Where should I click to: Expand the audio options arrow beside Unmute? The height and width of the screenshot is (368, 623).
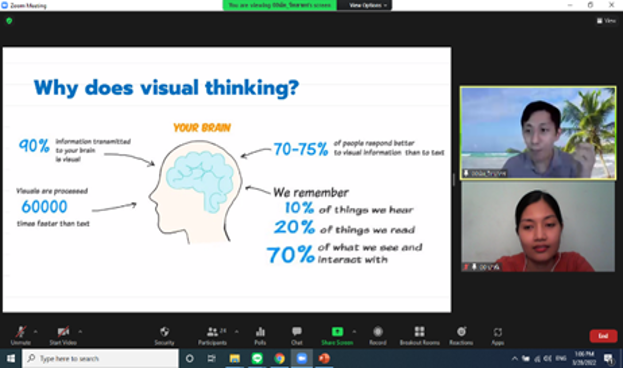36,331
